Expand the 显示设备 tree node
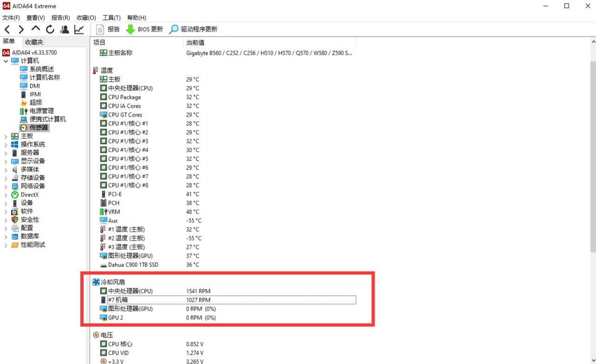The width and height of the screenshot is (596, 364). point(6,161)
